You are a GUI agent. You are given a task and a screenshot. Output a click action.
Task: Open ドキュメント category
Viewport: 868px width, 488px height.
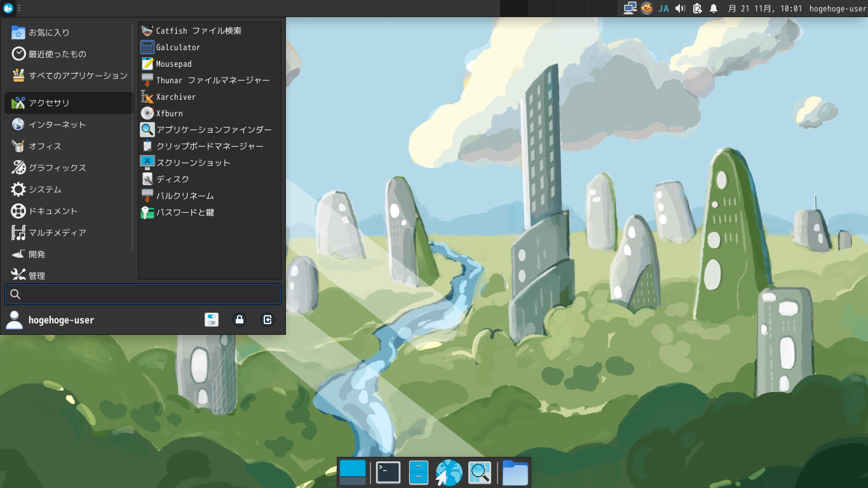tap(68, 211)
